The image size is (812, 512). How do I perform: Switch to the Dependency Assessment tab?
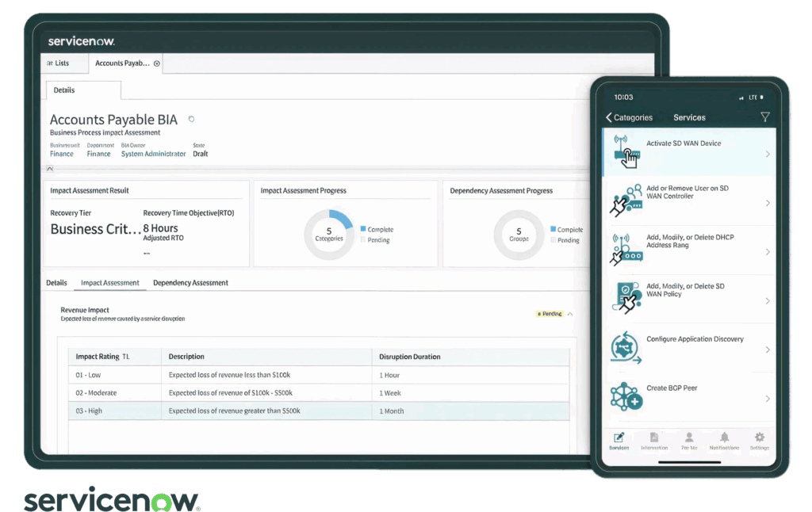(190, 283)
